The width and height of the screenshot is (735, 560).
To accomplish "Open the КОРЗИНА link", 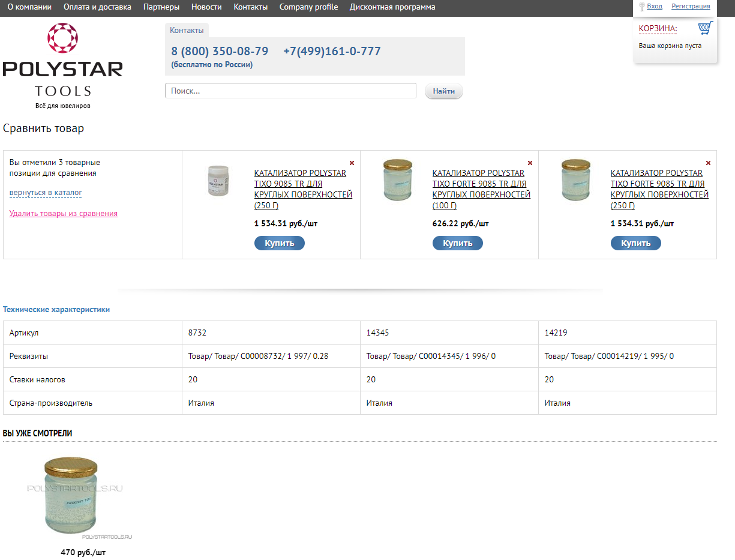I will (x=658, y=29).
